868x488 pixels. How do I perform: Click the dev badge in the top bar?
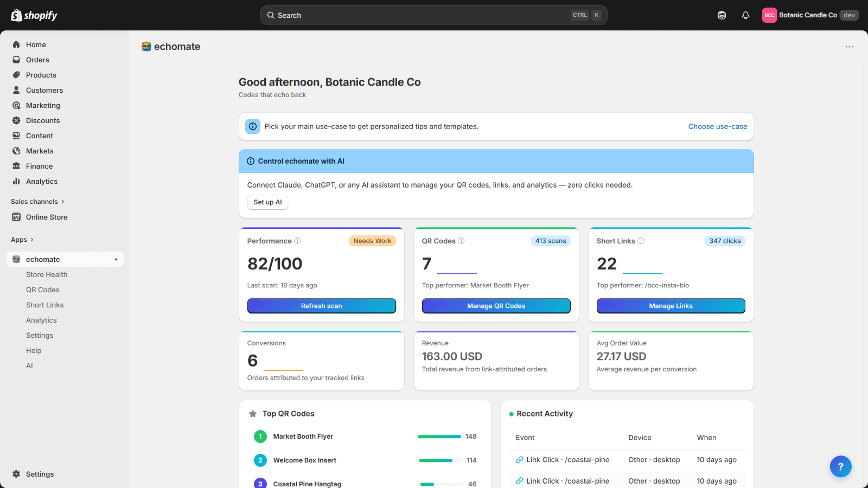coord(849,15)
